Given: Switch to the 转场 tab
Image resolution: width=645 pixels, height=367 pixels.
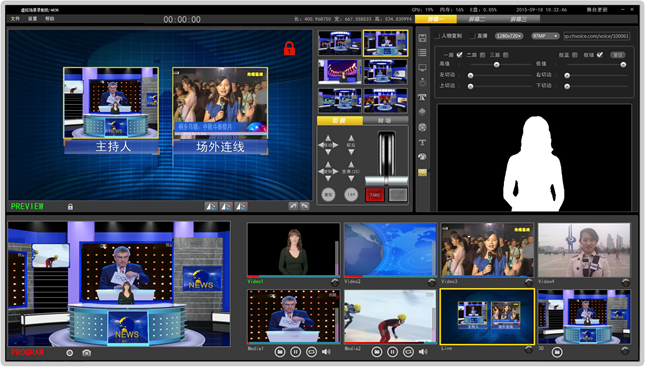Looking at the screenshot, I should tap(385, 120).
